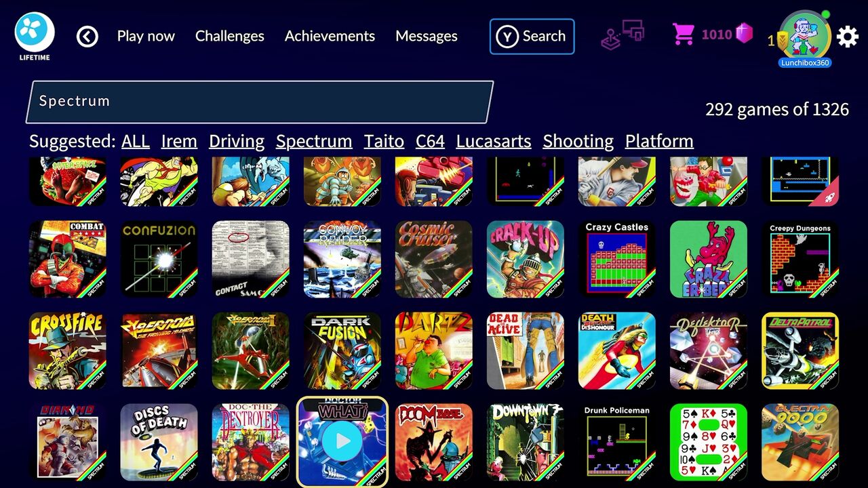Click the Spectrum search input field
Screen dimensions: 868x488
[260, 102]
